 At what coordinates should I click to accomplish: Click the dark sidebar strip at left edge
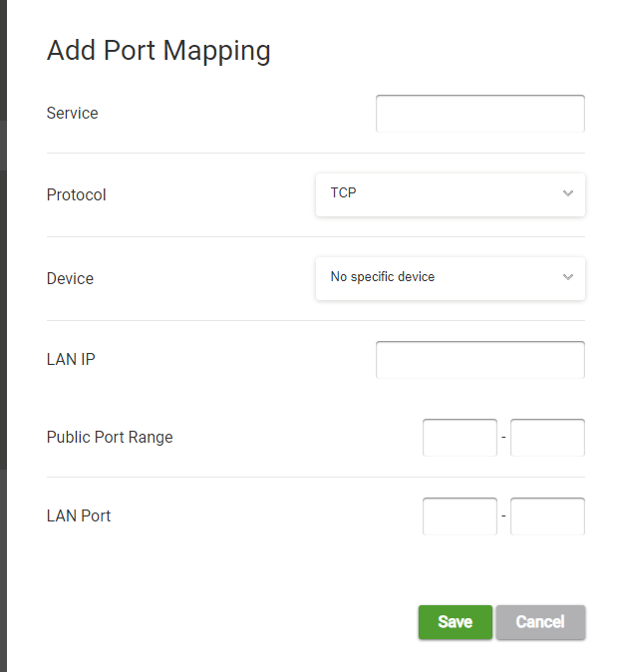[3, 336]
